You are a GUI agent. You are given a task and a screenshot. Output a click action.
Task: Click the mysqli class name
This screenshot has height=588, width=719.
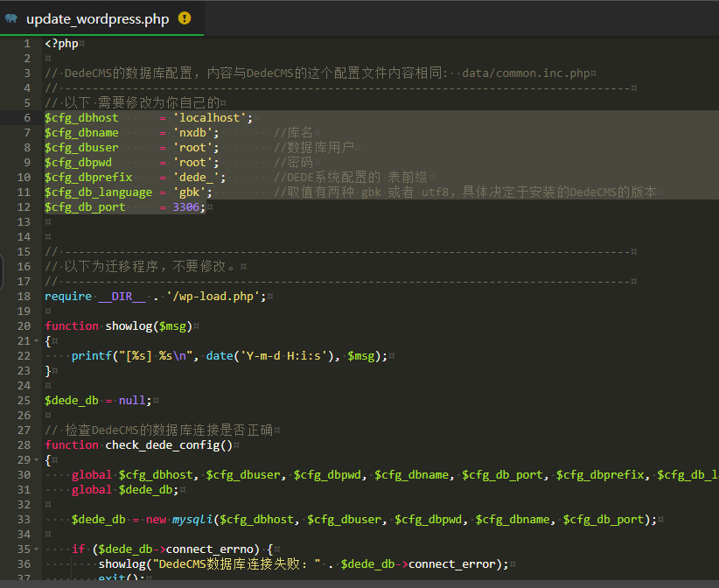coord(192,520)
